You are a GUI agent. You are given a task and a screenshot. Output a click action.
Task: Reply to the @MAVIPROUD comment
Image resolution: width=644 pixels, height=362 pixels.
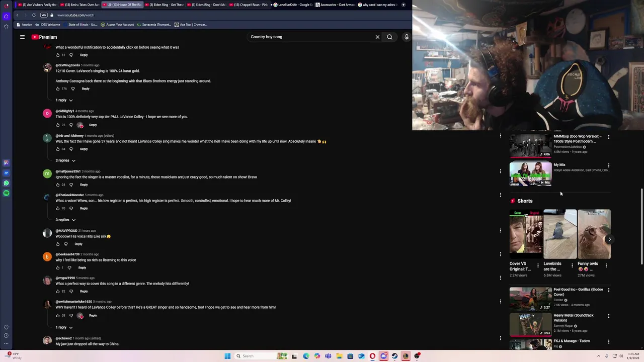(78, 244)
